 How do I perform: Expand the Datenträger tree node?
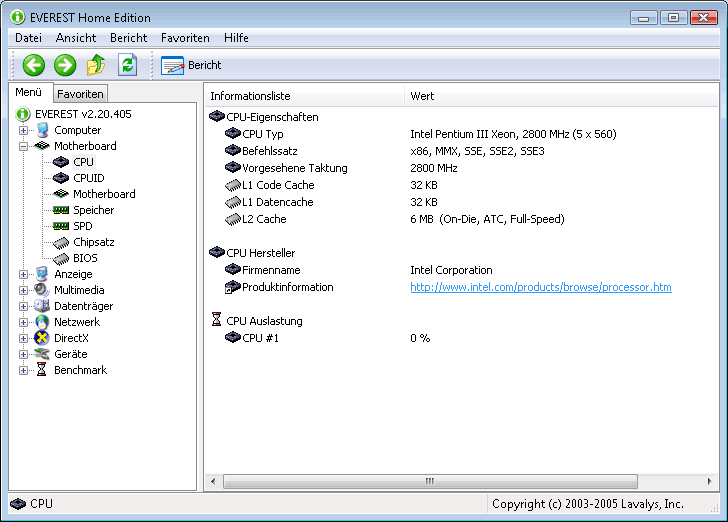[x=23, y=307]
